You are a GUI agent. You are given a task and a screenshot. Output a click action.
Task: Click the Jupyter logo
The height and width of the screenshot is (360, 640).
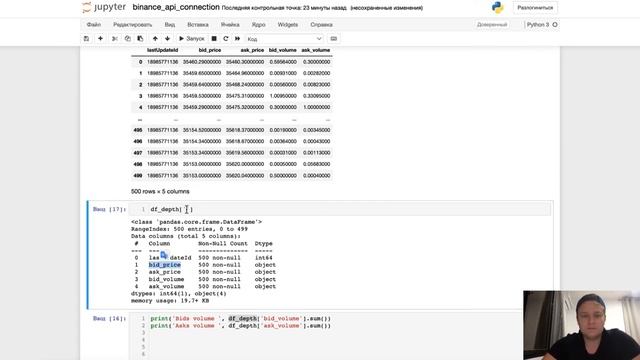click(104, 7)
